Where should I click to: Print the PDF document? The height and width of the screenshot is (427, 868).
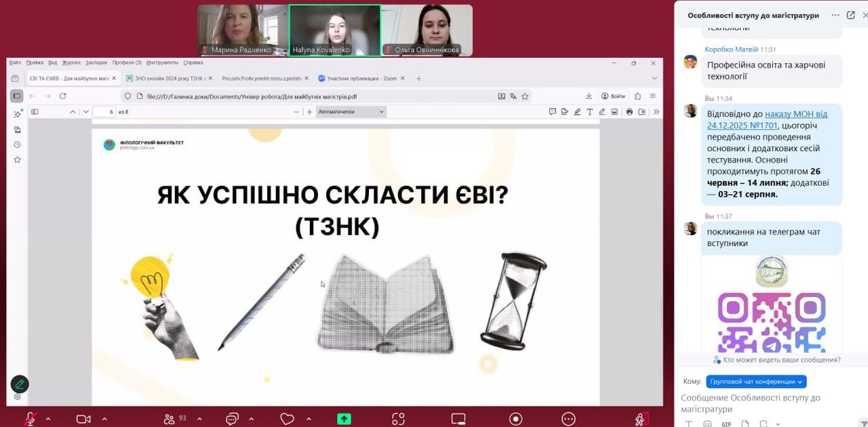click(629, 112)
